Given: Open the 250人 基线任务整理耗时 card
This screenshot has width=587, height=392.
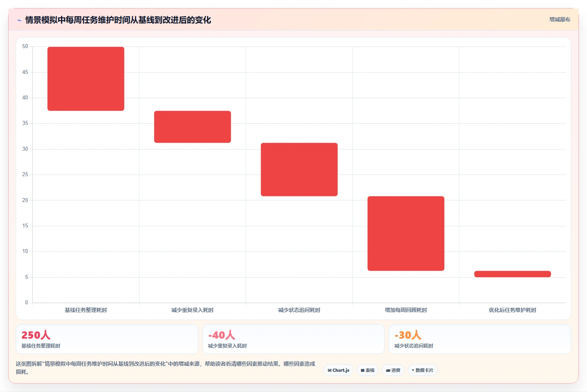Looking at the screenshot, I should pyautogui.click(x=107, y=339).
